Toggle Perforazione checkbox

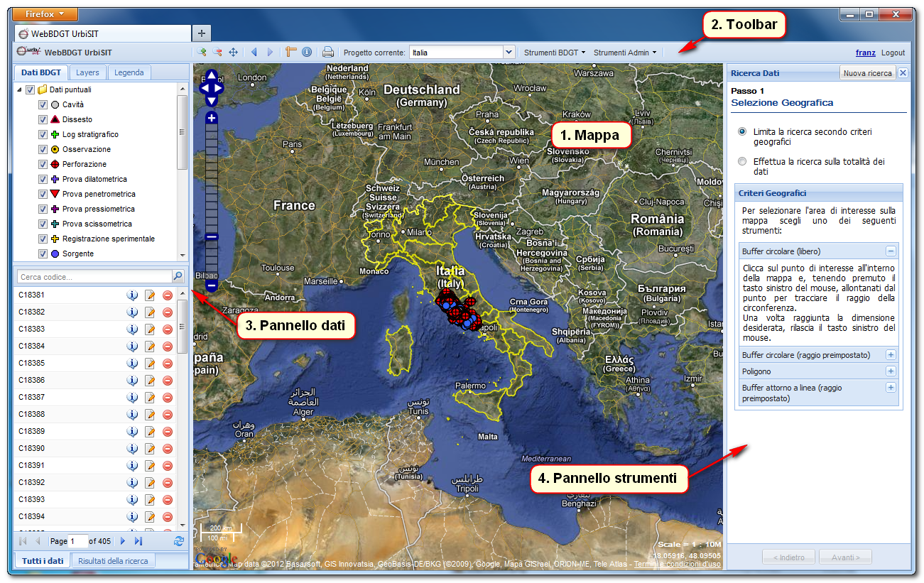43,165
